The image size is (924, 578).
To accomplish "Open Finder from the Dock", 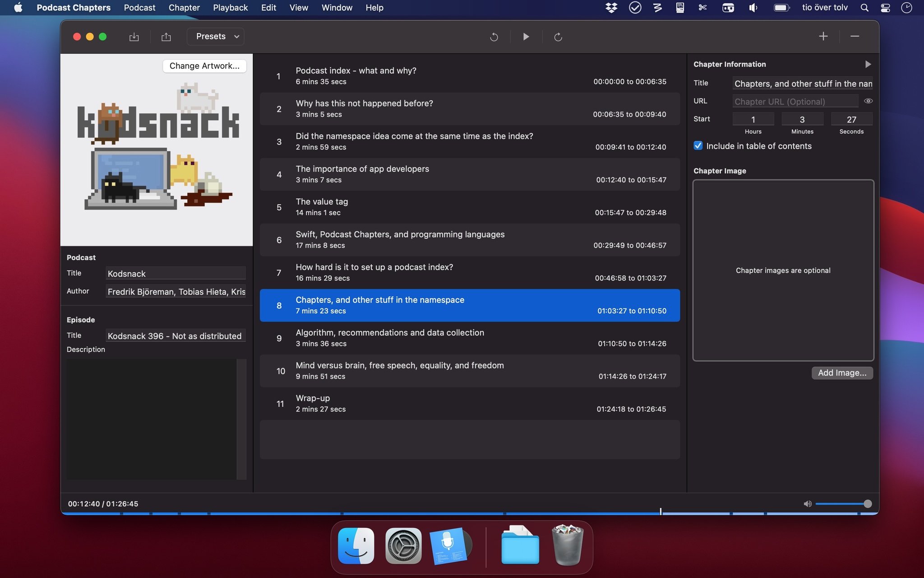I will click(356, 546).
